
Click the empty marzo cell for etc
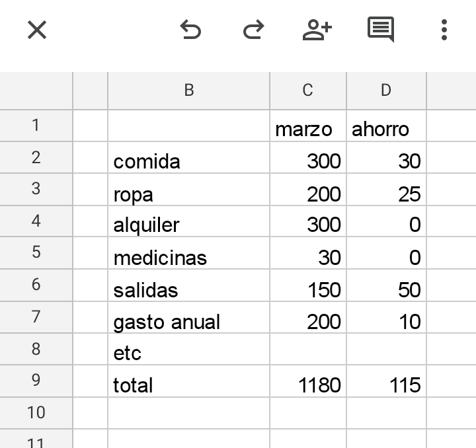tap(307, 352)
